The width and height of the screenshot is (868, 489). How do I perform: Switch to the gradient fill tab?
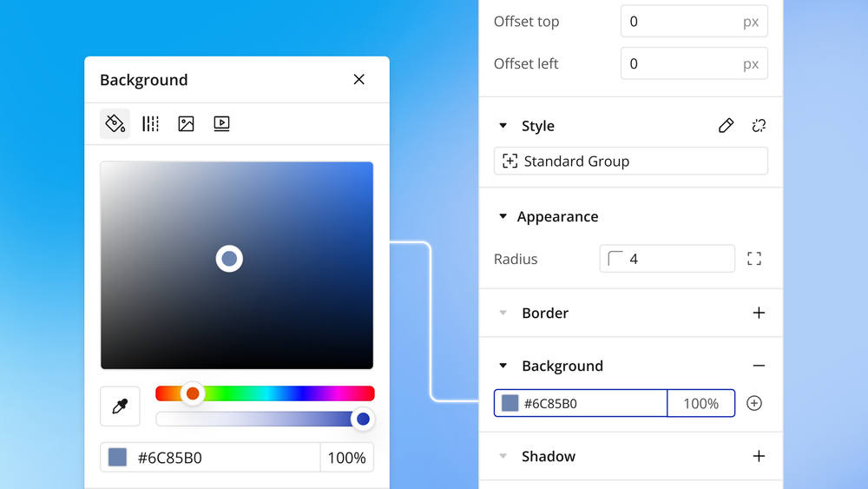click(x=150, y=123)
